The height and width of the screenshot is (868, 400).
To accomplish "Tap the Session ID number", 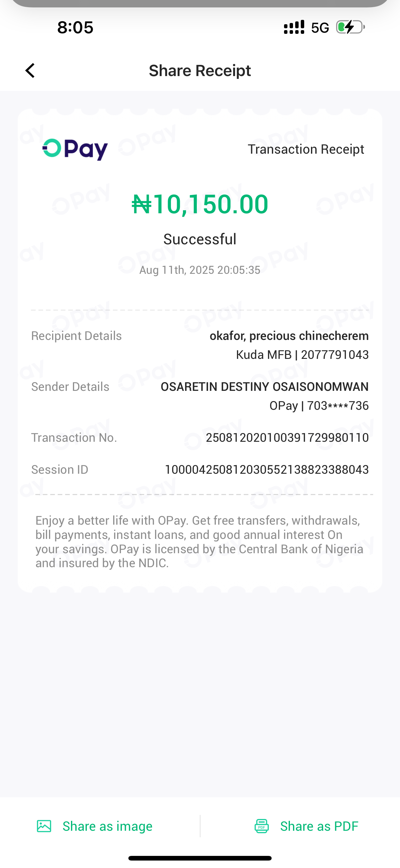I will pos(267,470).
